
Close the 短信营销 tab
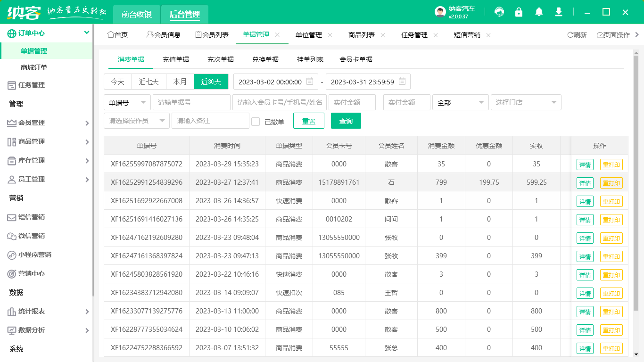488,35
